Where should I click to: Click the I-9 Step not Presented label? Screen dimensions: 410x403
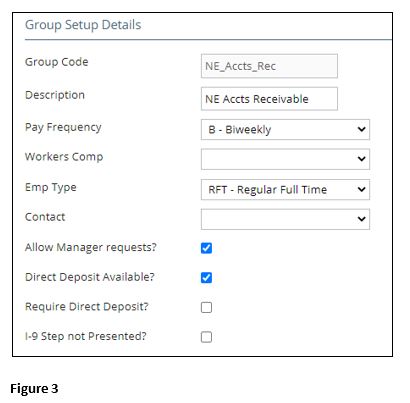tap(86, 336)
